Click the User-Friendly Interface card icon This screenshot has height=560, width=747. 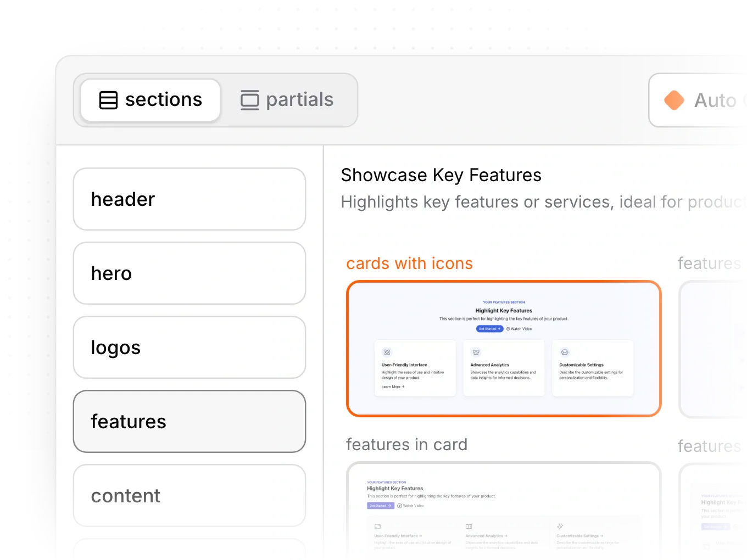(x=387, y=352)
